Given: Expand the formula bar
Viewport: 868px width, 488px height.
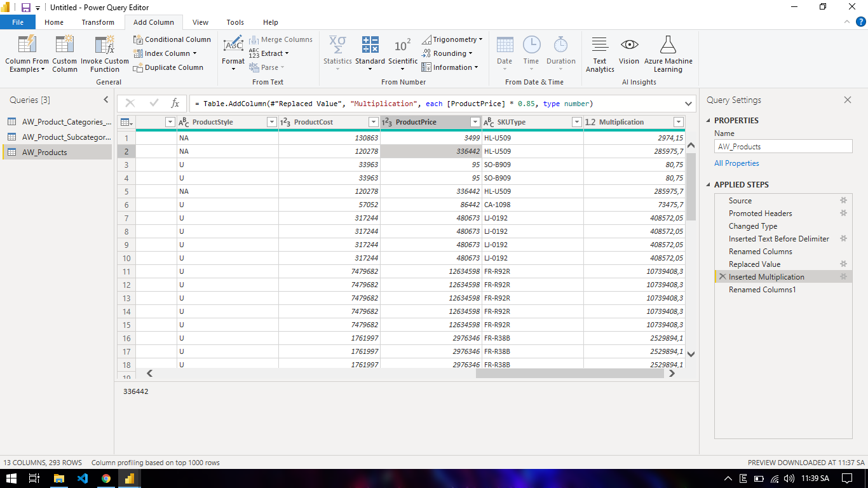Looking at the screenshot, I should (689, 104).
